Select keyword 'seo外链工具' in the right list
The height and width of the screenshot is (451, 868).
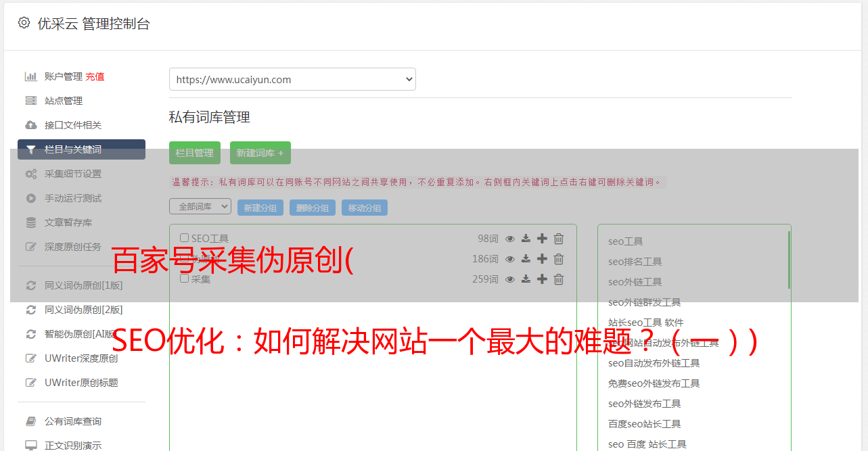[635, 282]
